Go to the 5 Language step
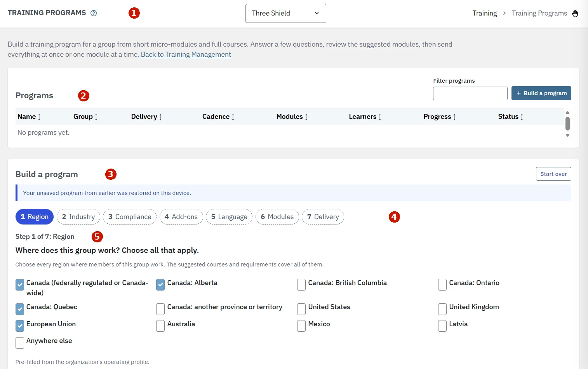The width and height of the screenshot is (588, 369). click(229, 217)
